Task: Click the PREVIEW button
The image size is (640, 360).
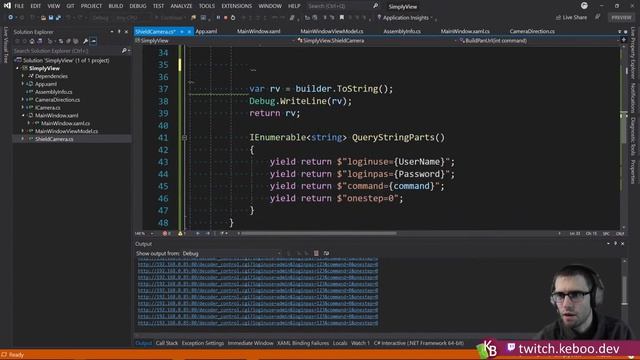Action: 621,18
